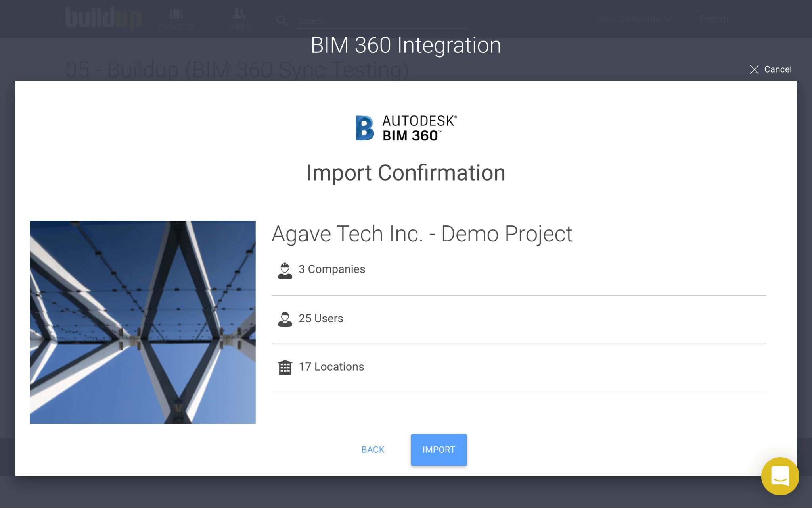Click the users person icon
The height and width of the screenshot is (508, 812).
[x=285, y=319]
